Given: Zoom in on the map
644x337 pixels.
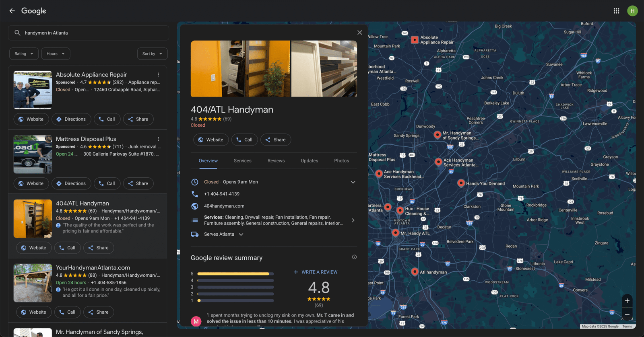Looking at the screenshot, I should coord(627,301).
